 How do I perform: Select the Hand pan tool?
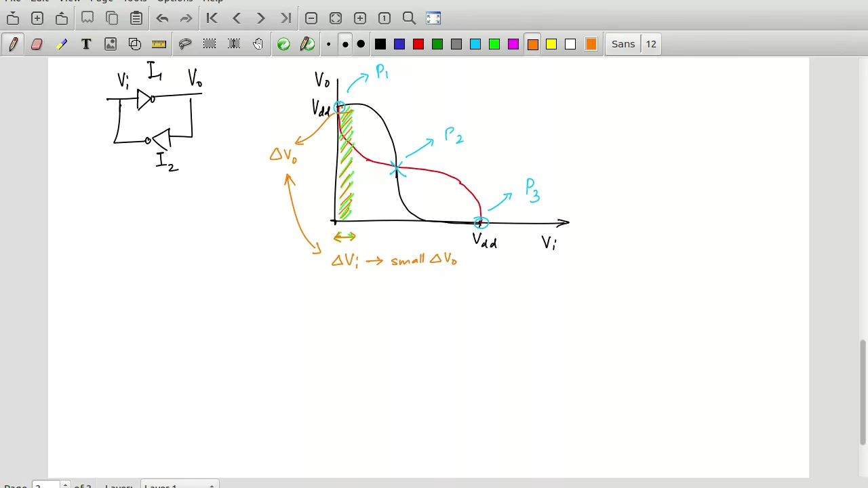click(258, 44)
